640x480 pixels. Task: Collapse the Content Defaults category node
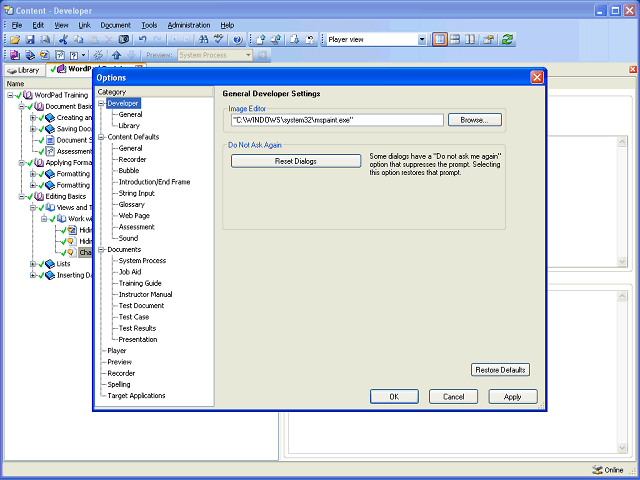(101, 137)
